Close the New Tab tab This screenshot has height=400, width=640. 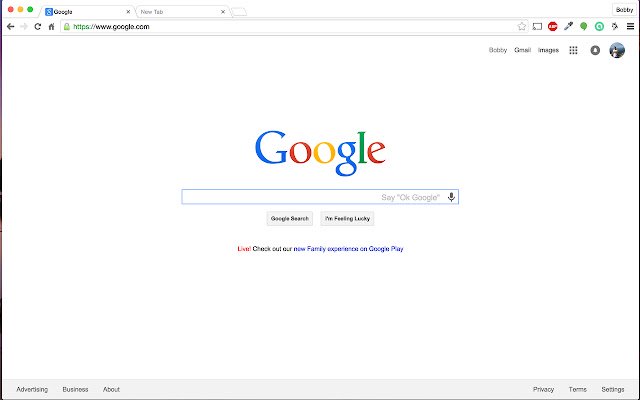(223, 12)
